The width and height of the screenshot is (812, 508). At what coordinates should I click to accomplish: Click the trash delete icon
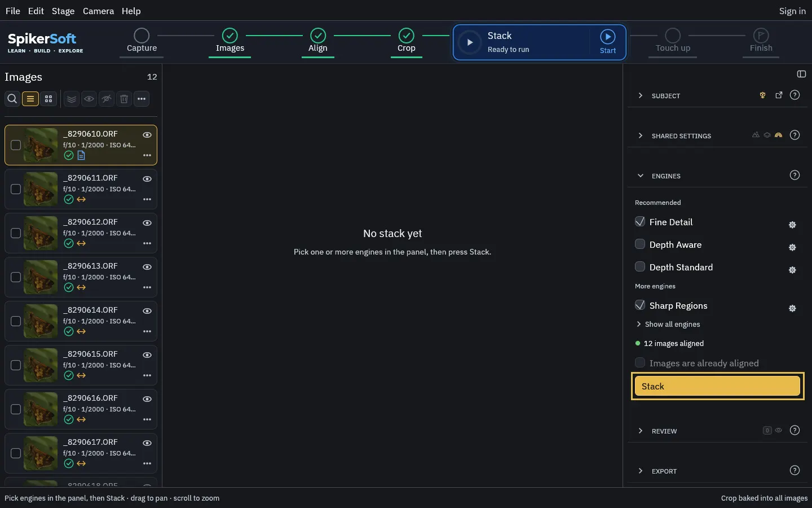tap(124, 99)
